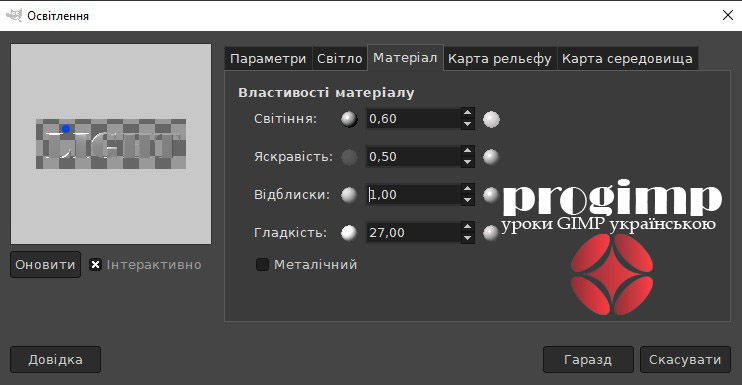742x385 pixels.
Task: Increase Гладкість value with up arrow
Action: [468, 227]
